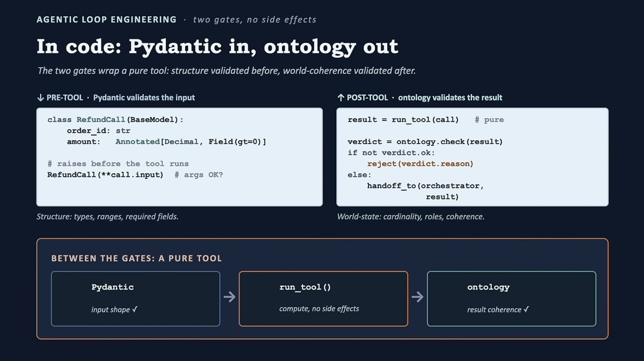
Task: Click the code line 'class RefundCall(BaseModel):'
Action: [115, 120]
